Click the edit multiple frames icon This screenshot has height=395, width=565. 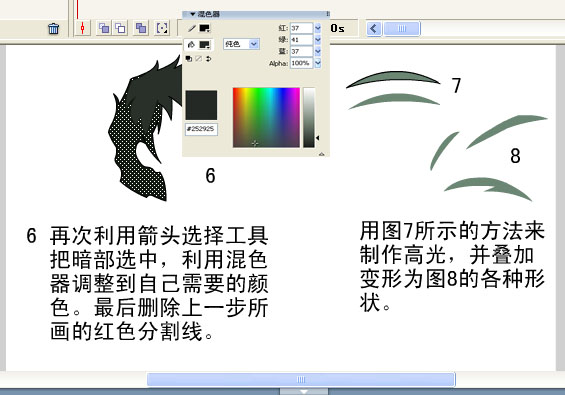141,28
